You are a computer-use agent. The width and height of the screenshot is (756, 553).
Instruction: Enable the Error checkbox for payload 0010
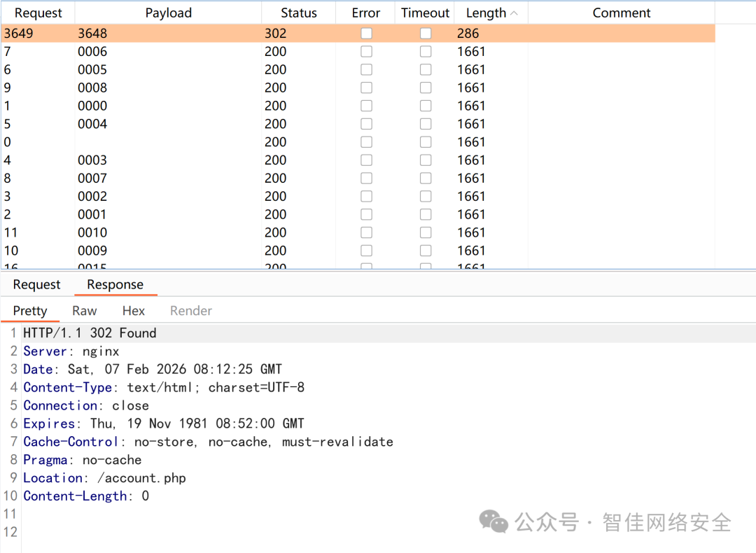[x=366, y=232]
